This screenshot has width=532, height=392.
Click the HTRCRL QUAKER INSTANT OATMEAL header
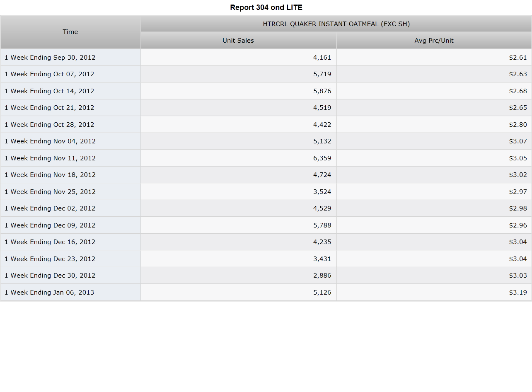tap(336, 24)
